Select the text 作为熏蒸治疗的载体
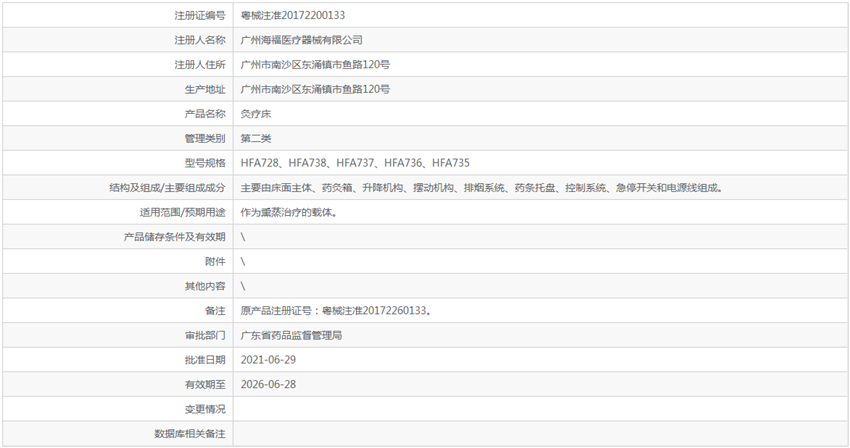Screen dimensions: 850x448 pos(289,212)
